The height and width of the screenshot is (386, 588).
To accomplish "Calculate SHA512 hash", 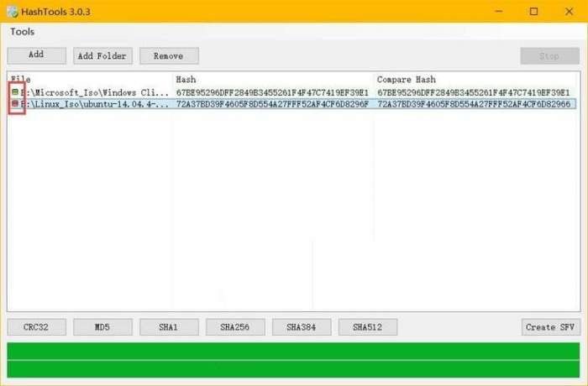I will coord(368,326).
